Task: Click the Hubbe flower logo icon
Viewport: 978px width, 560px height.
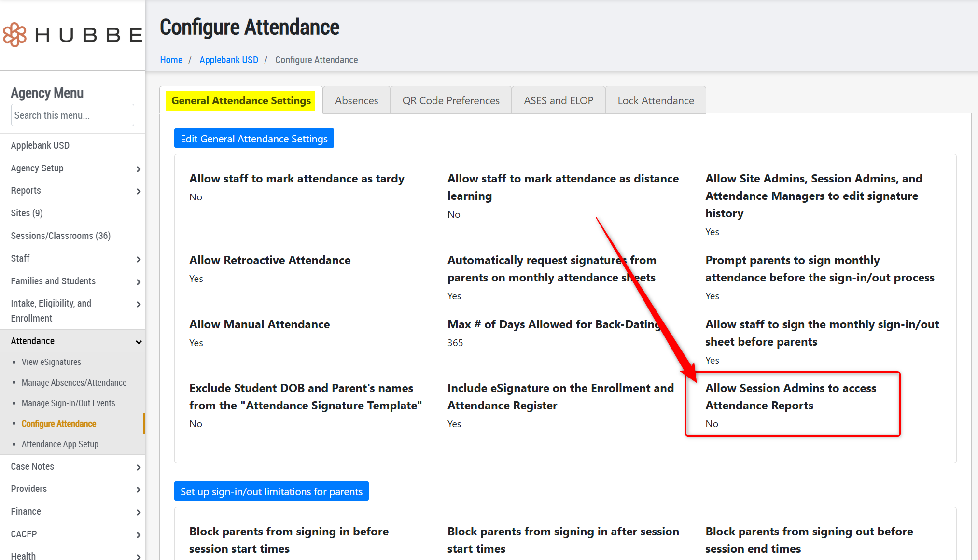Action: (x=15, y=35)
